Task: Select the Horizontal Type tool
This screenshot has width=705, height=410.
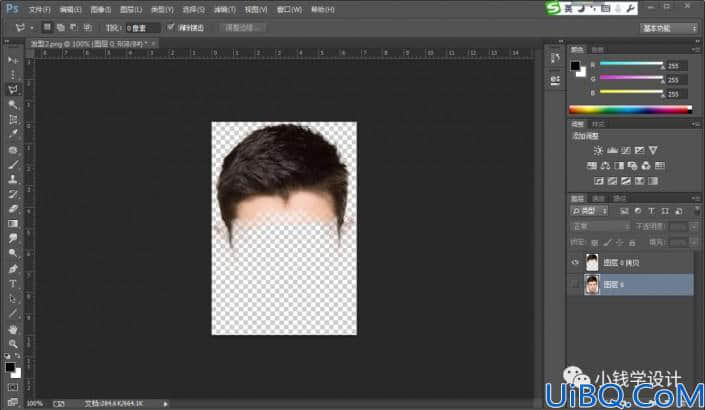Action: [x=13, y=284]
